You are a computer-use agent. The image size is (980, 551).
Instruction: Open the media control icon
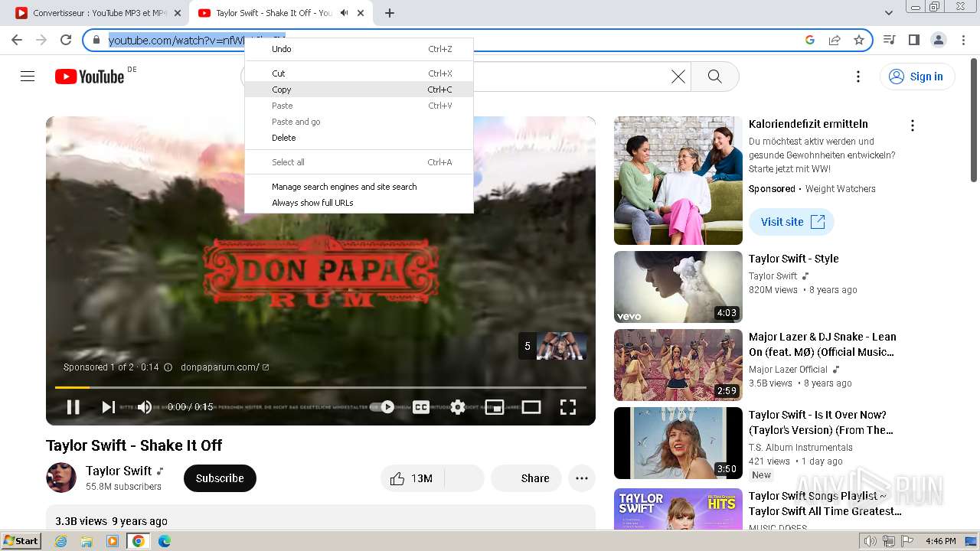coord(890,40)
